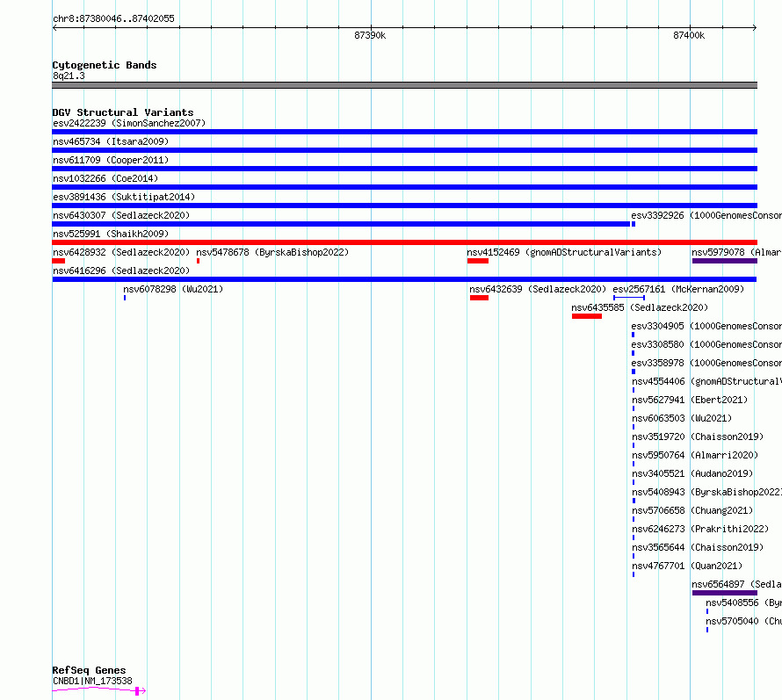Click the purple nsv5979078 feature bar
This screenshot has height=700, width=782.
(725, 261)
